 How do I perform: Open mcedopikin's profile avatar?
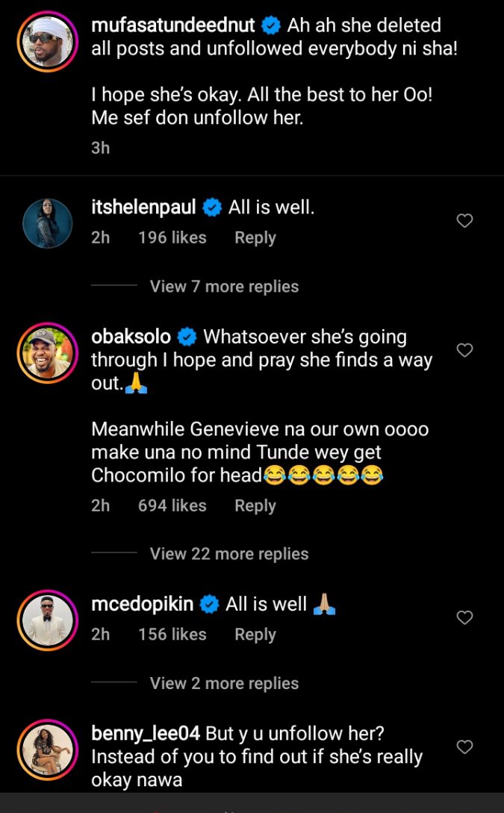(x=47, y=619)
